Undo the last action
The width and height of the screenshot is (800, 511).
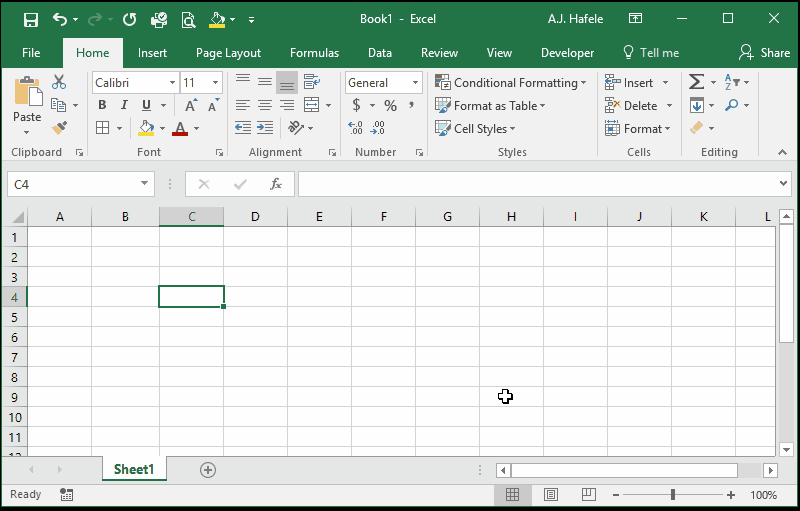pos(60,19)
